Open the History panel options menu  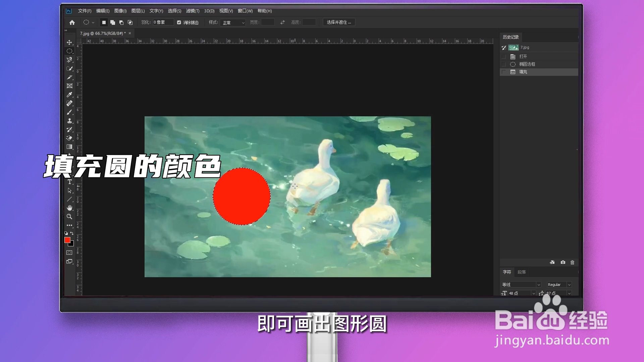[x=578, y=37]
